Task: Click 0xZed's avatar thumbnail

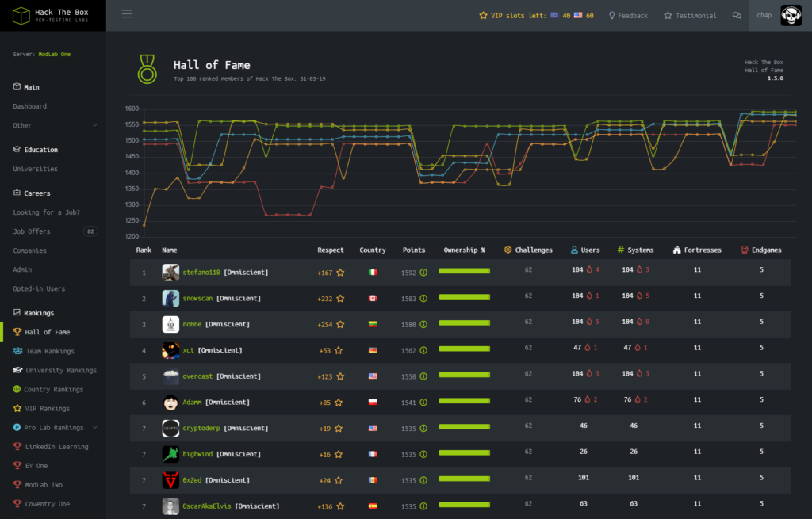Action: [x=170, y=480]
